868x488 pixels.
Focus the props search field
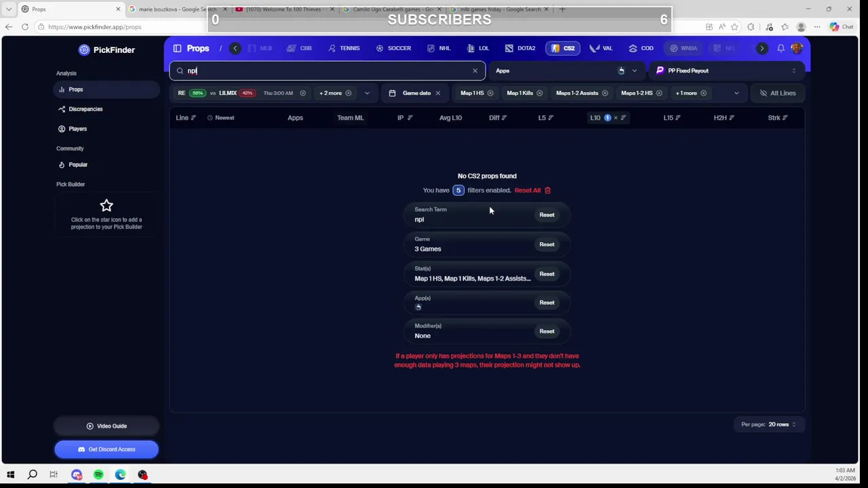tap(328, 70)
